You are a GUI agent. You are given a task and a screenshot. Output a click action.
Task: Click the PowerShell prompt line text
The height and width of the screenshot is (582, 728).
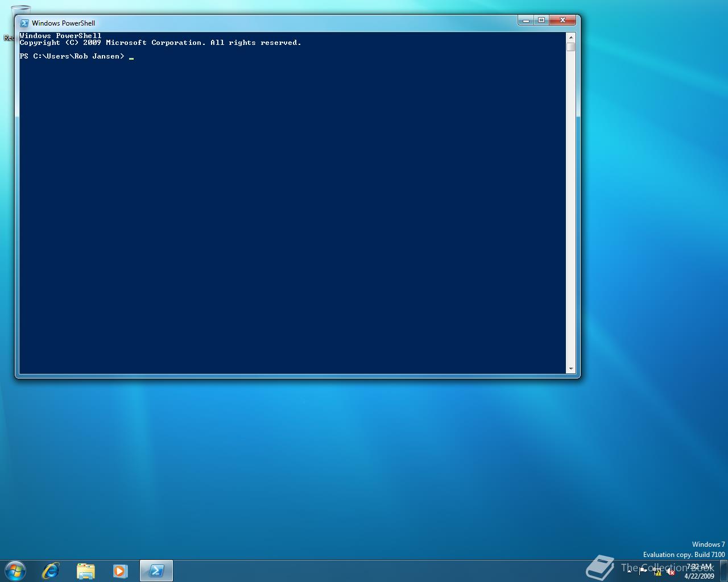tap(72, 56)
